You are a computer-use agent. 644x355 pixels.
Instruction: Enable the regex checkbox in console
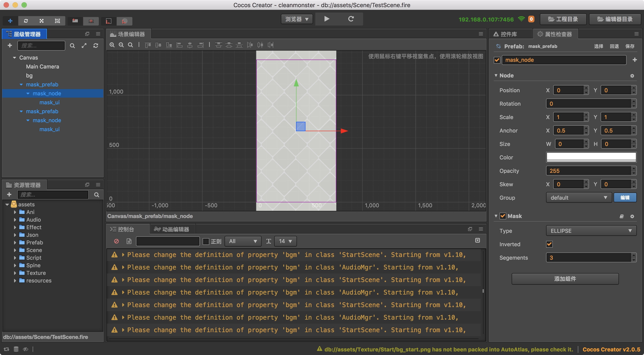(206, 242)
